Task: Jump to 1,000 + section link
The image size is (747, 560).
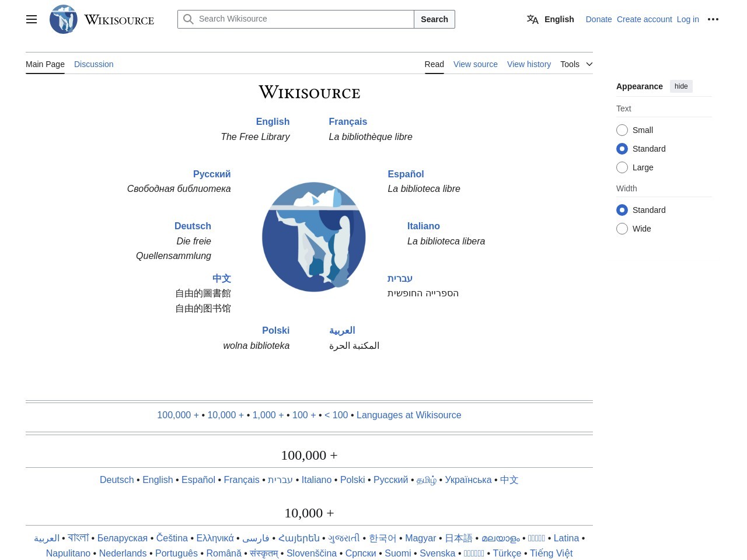Action: pos(268,415)
